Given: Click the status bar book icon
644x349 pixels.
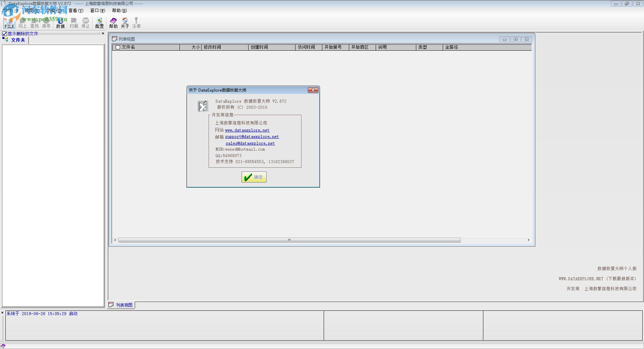Looking at the screenshot, I should 3,346.
